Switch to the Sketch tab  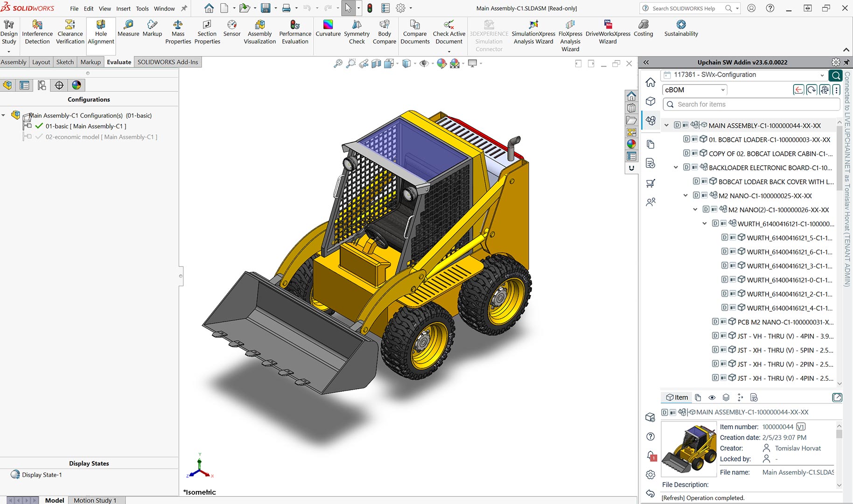click(x=65, y=62)
